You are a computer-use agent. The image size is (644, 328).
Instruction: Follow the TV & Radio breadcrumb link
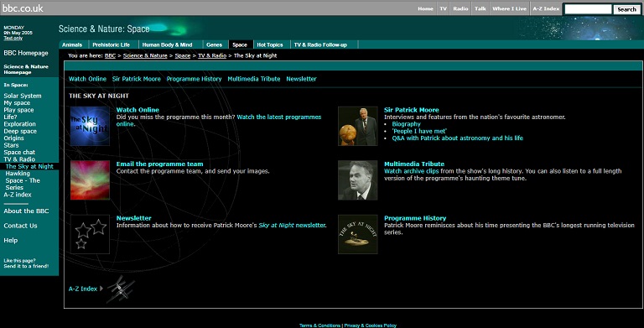coord(212,55)
